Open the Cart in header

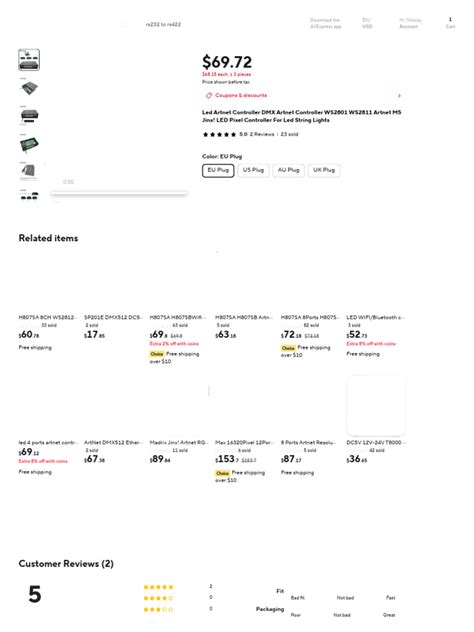pyautogui.click(x=450, y=23)
